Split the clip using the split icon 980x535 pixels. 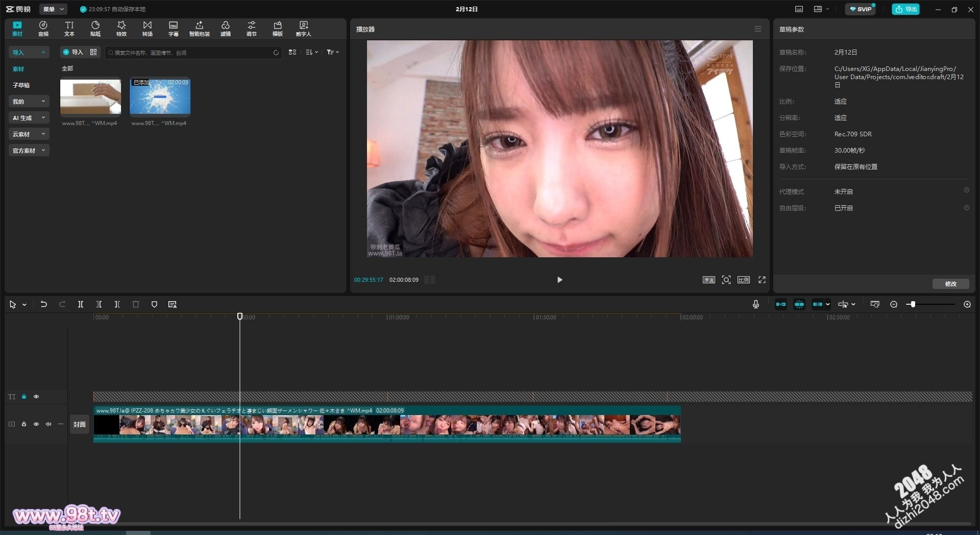tap(81, 304)
